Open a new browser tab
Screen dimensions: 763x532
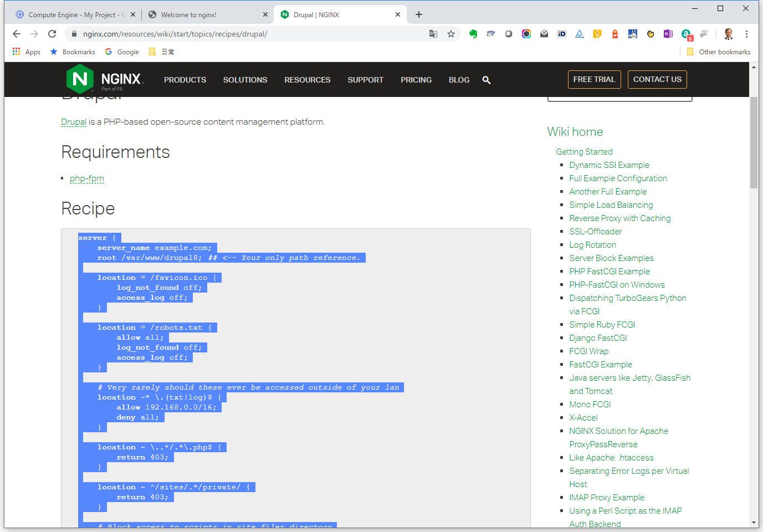click(x=419, y=14)
